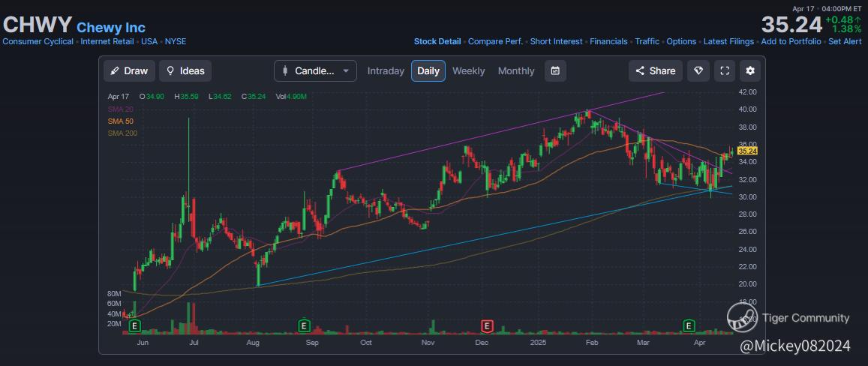Enter fullscreen chart mode
The image size is (868, 366).
click(725, 70)
